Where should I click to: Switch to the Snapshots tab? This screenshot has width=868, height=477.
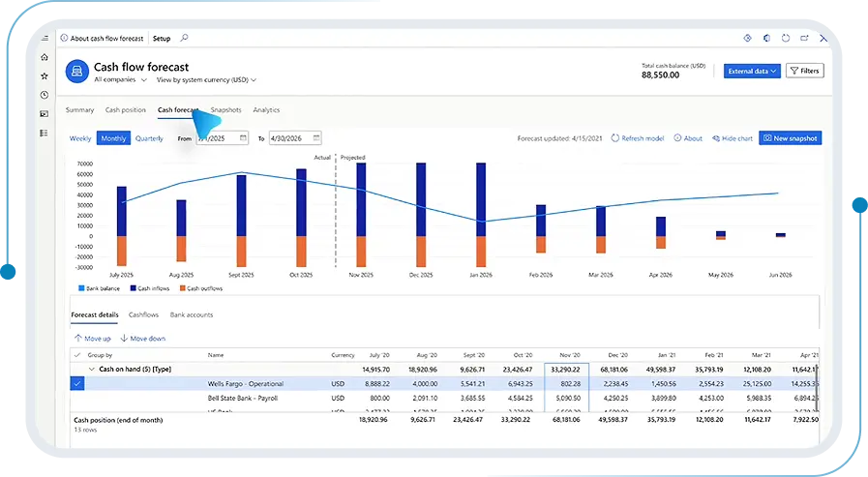click(x=225, y=110)
